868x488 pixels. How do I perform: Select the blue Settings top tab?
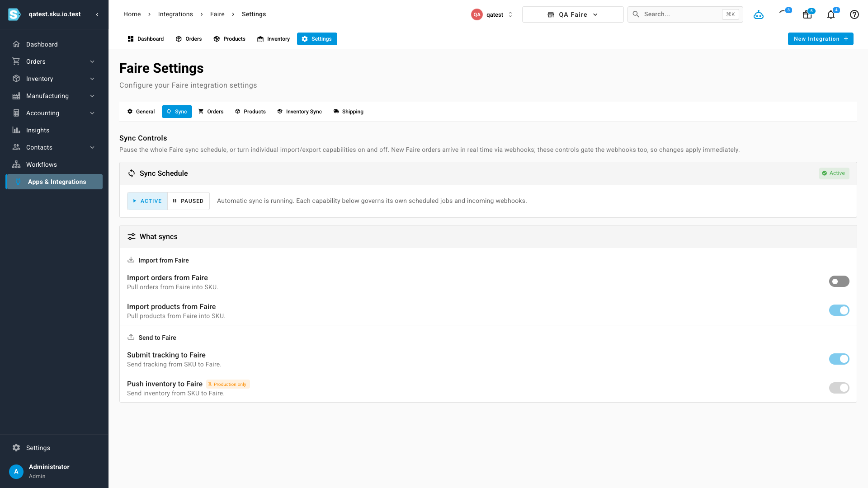(317, 39)
